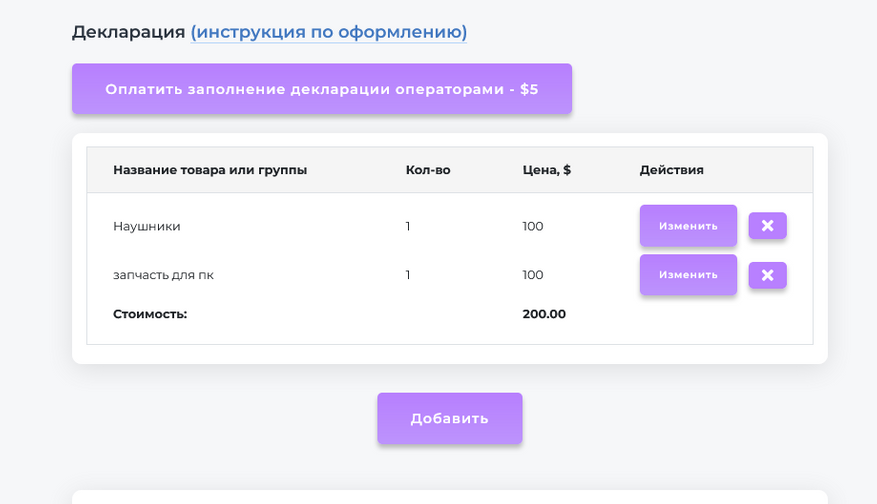Click the Декларация heading text
This screenshot has width=877, height=504.
(128, 32)
